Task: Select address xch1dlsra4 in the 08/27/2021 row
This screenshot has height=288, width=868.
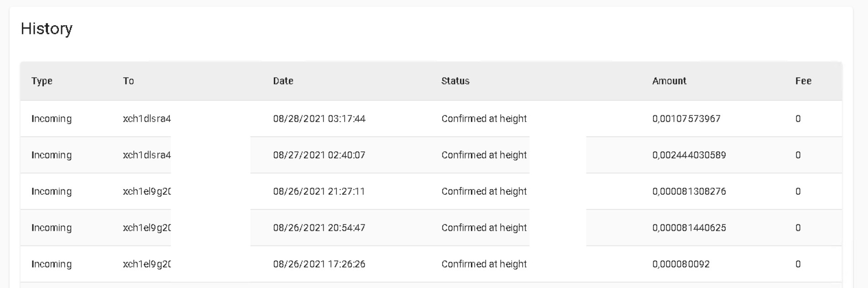Action: 146,155
